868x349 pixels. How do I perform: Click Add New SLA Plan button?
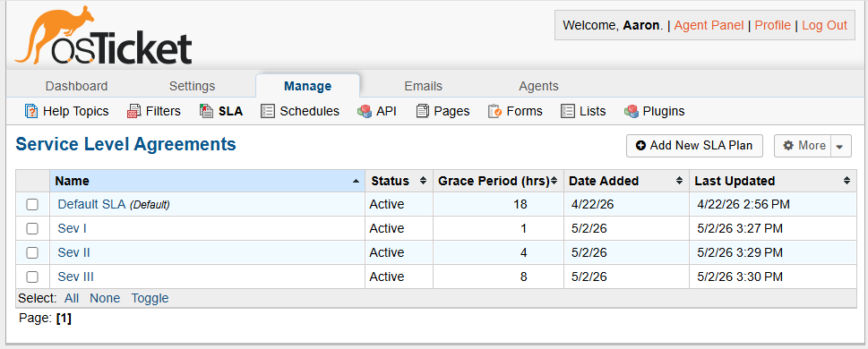(x=694, y=146)
